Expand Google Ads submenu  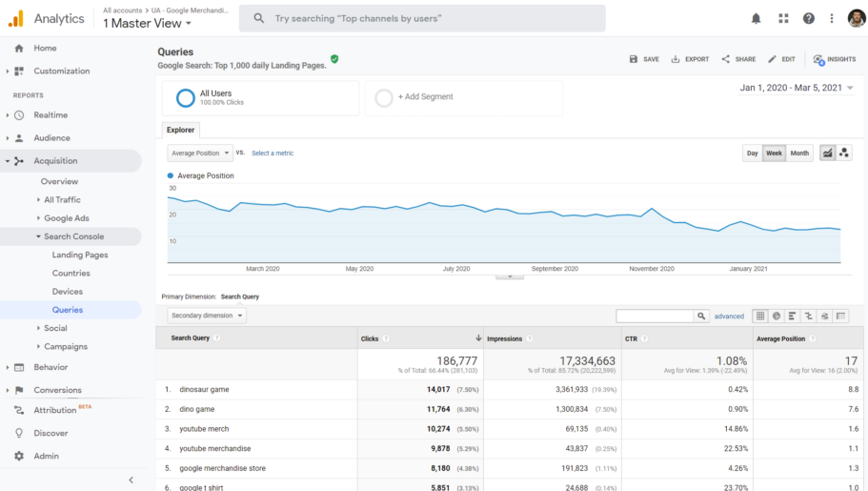pos(38,218)
